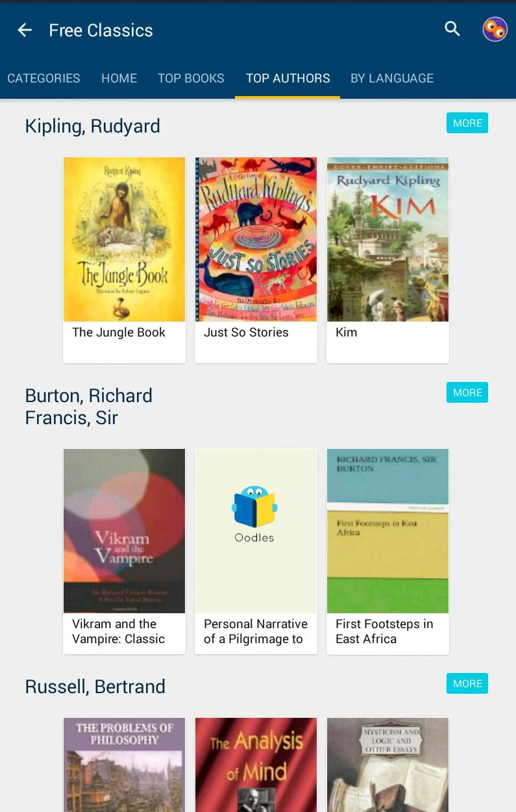The image size is (516, 812).
Task: Tap the back arrow icon
Action: click(25, 30)
